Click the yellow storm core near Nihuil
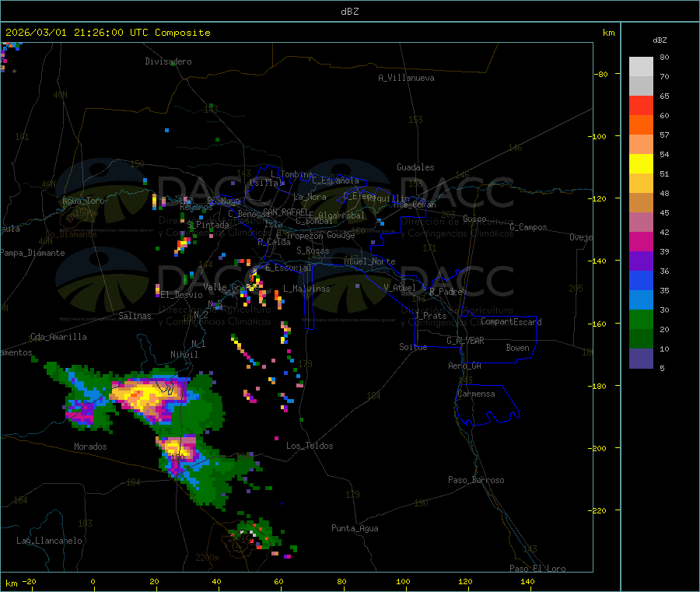 [144, 395]
